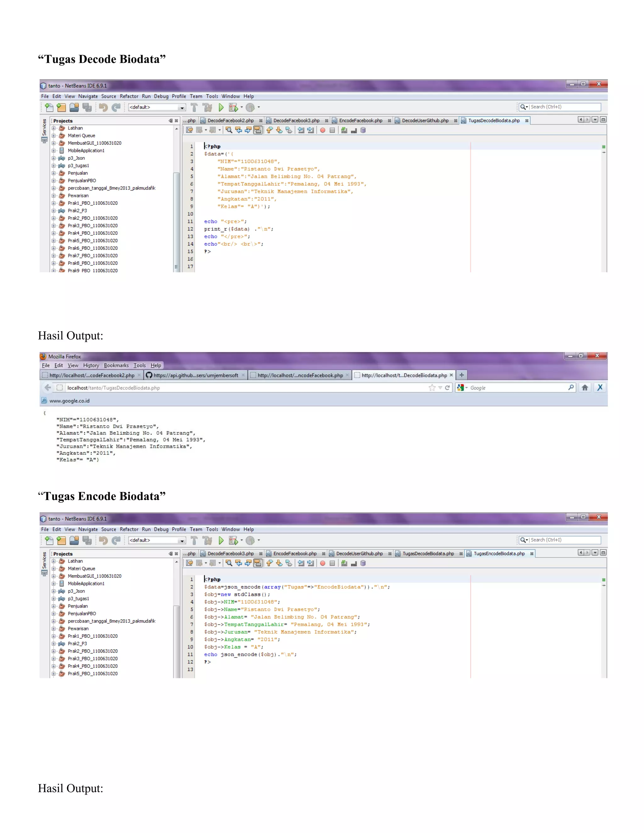Expand the Pewarisan project node in upper tree

(x=54, y=196)
